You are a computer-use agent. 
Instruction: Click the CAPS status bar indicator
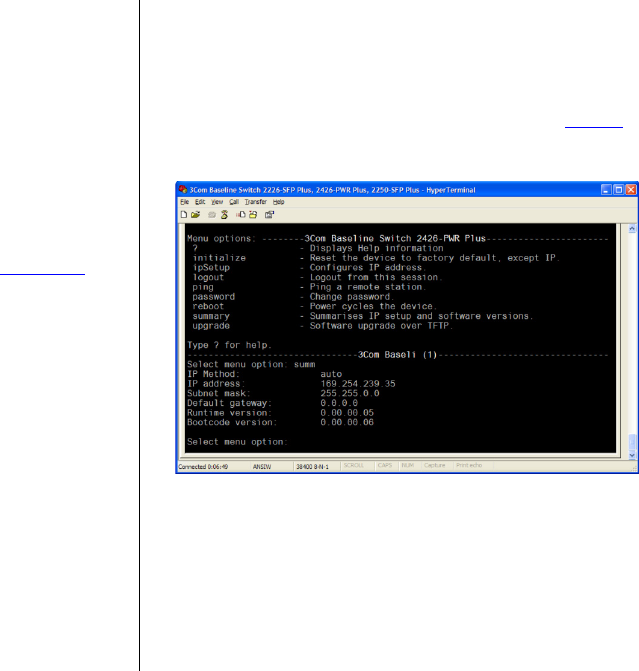tap(385, 465)
